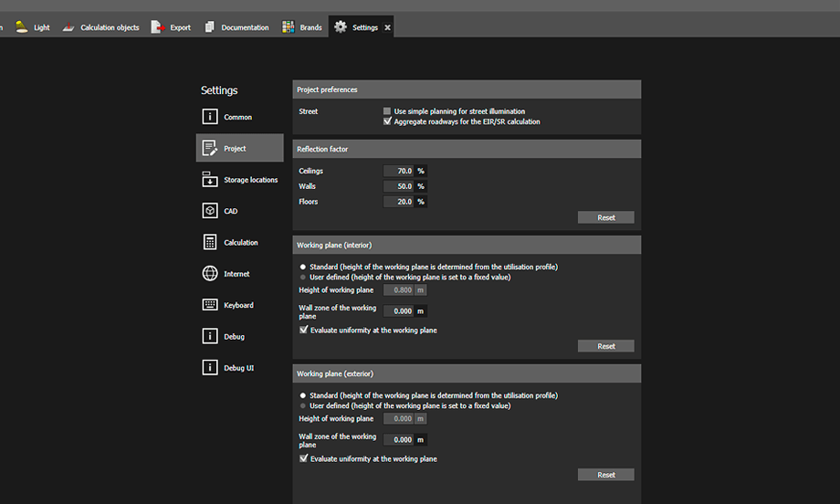Open Internet settings globe icon

tap(210, 274)
